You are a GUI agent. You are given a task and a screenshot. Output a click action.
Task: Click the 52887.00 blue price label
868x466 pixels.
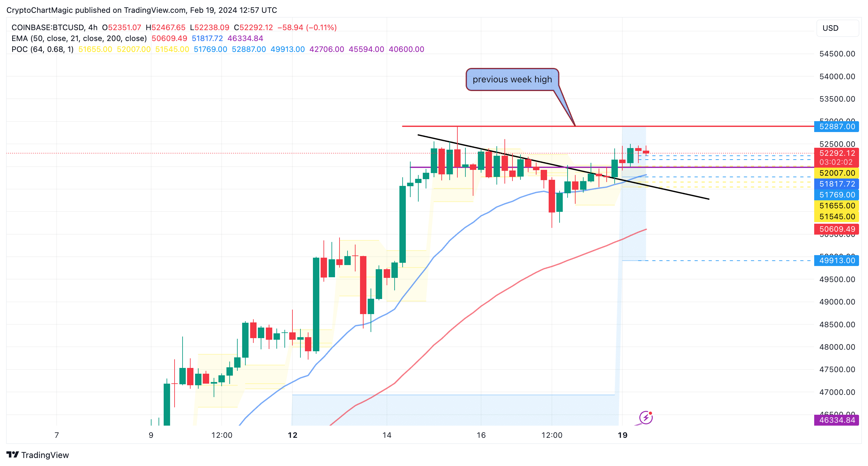836,127
